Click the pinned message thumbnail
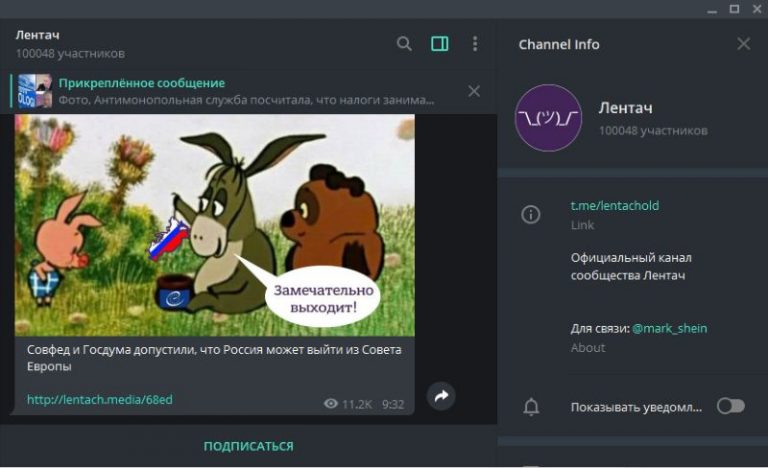Image resolution: width=768 pixels, height=468 pixels. click(35, 91)
